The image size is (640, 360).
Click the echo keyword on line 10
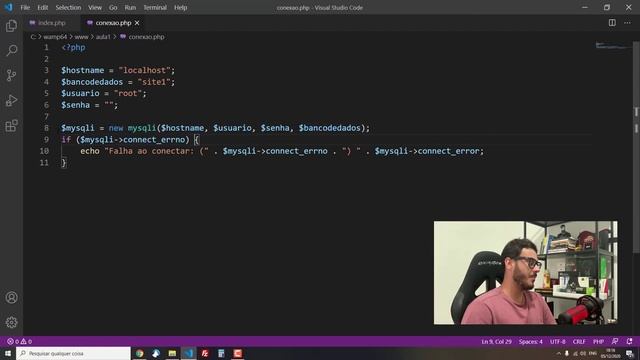[x=90, y=151]
